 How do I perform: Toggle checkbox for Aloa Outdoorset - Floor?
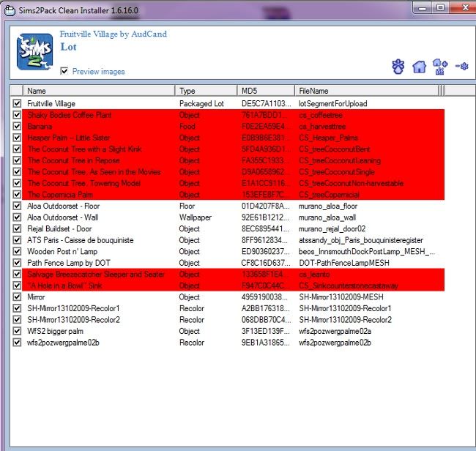point(17,206)
